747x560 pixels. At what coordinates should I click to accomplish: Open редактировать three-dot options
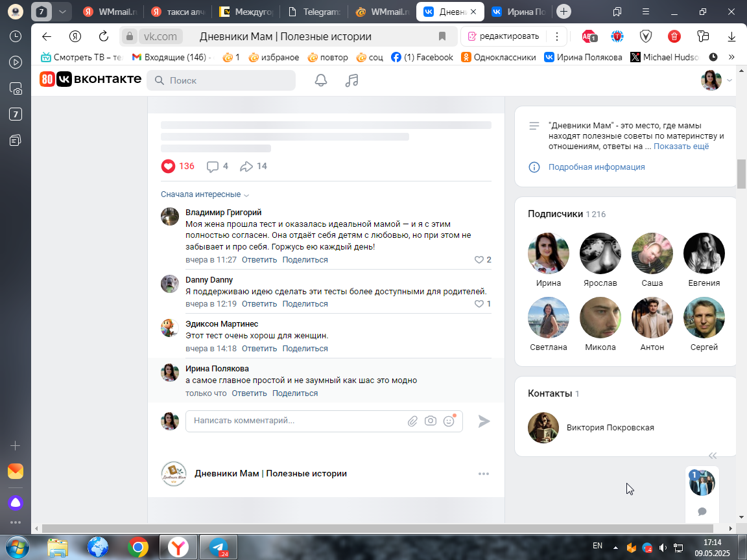pos(556,36)
